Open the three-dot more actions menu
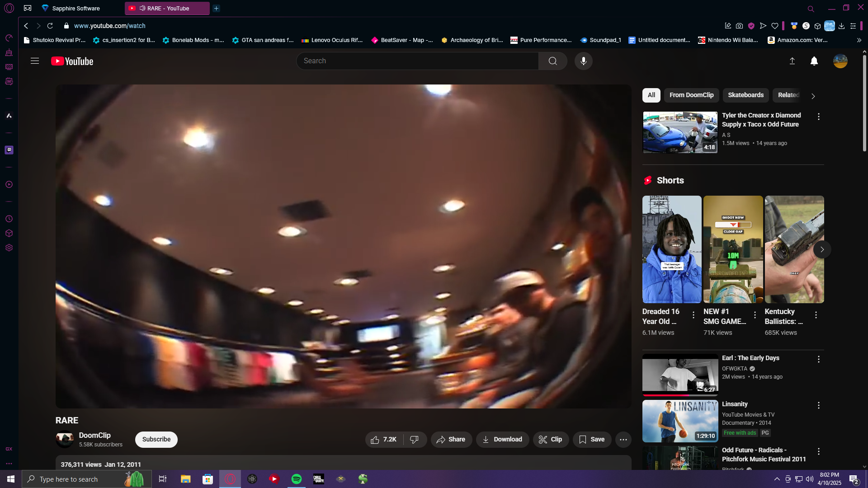The image size is (868, 488). [623, 439]
